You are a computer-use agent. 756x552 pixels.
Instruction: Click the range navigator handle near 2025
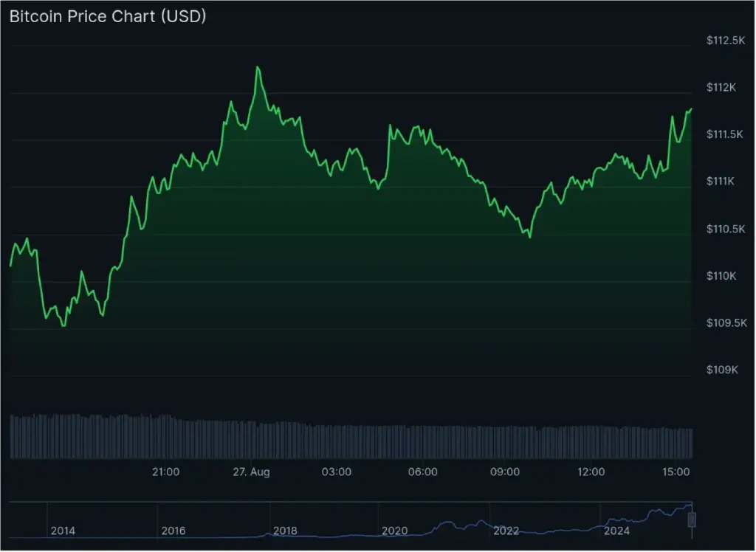pyautogui.click(x=692, y=520)
